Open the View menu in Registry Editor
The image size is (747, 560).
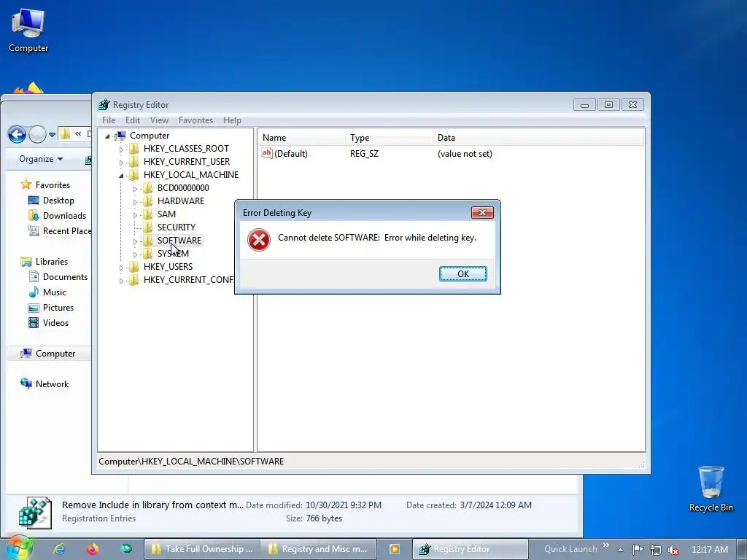159,120
